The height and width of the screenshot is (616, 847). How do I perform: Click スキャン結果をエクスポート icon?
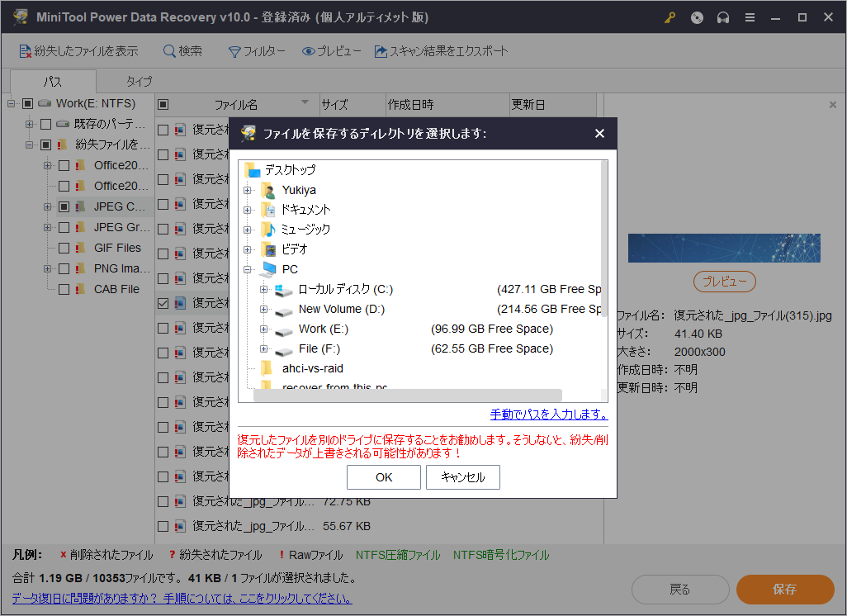pyautogui.click(x=381, y=51)
